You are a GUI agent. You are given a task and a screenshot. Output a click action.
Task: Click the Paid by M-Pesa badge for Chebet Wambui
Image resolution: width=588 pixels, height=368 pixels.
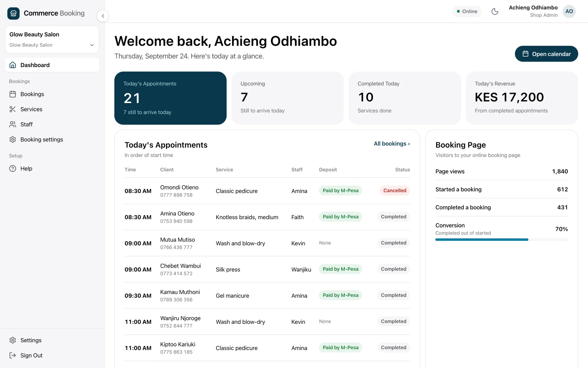[x=341, y=269]
